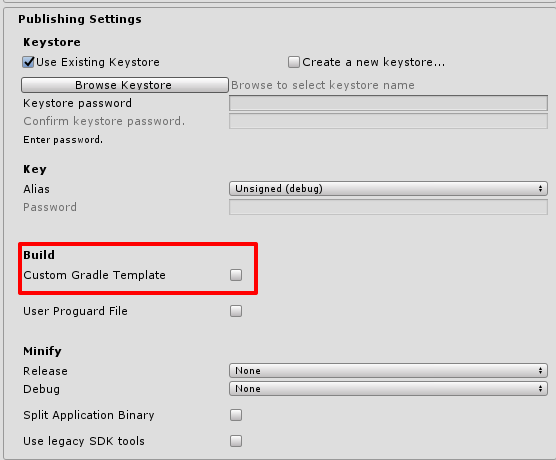Screen dimensions: 556x460
Task: Open the Minify Release dropdown
Action: [x=388, y=371]
